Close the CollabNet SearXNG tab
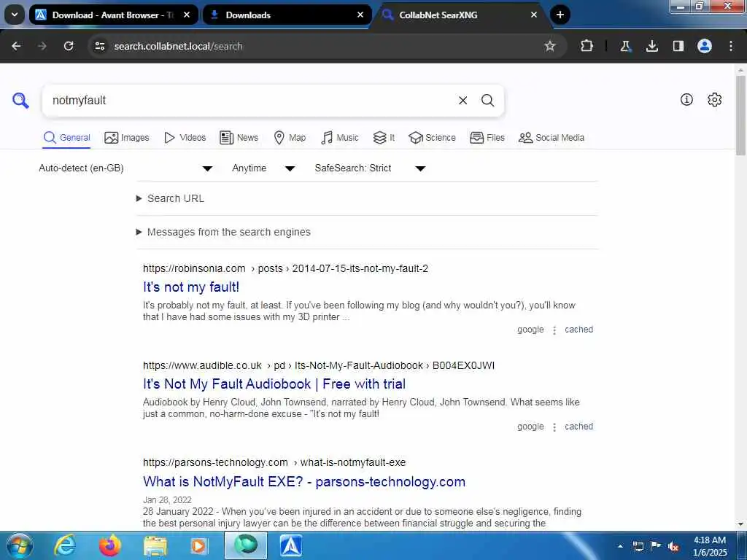 (x=533, y=15)
